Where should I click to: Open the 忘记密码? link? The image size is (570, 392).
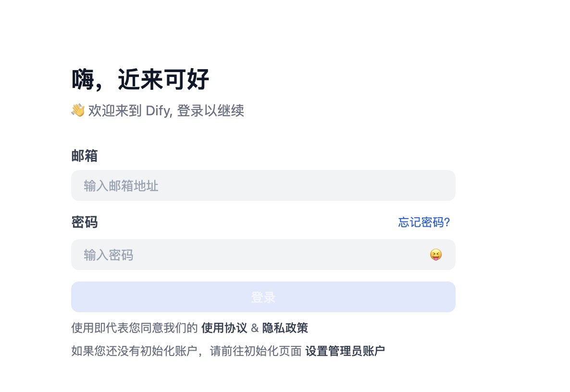click(424, 222)
